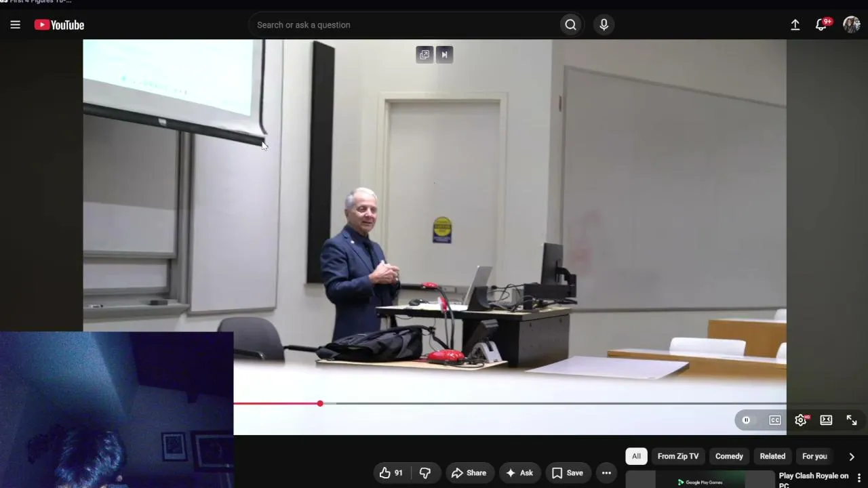Select the All filter chip
Screen dimensions: 868x488
pos(636,456)
